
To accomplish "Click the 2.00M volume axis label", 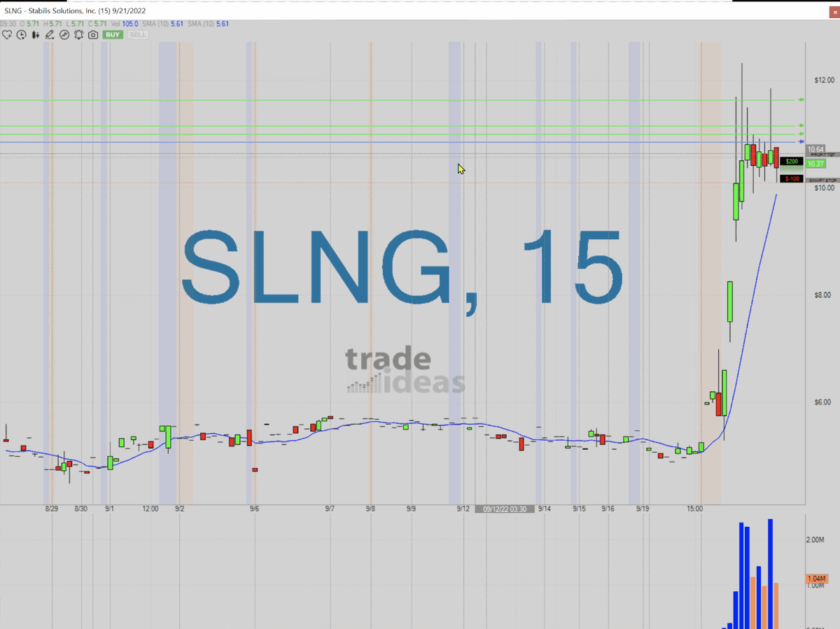I will tap(815, 540).
